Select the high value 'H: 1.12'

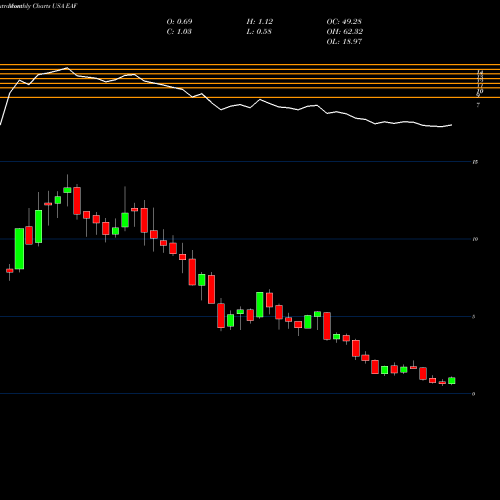[x=260, y=21]
